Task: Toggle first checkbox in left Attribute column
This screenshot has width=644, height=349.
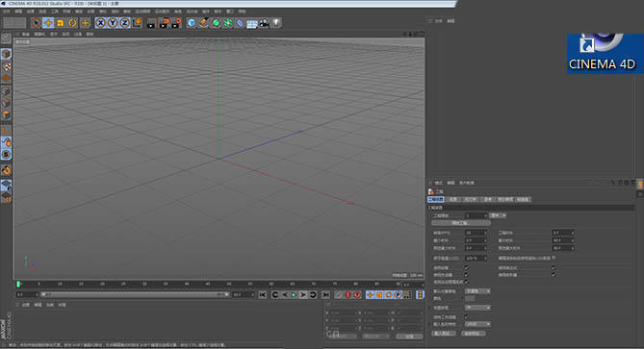Action: coord(466,268)
